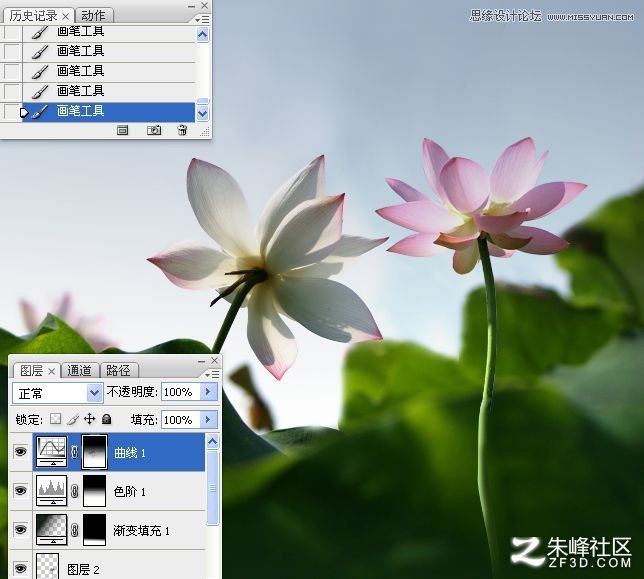
Task: Click the create new document from state icon
Action: point(122,131)
